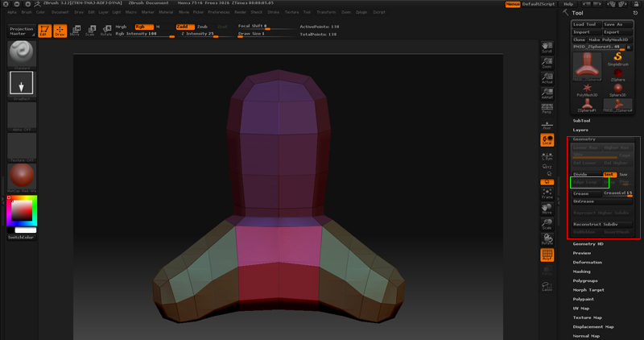
Task: Click the material sphere thumbnail
Action: tap(22, 175)
